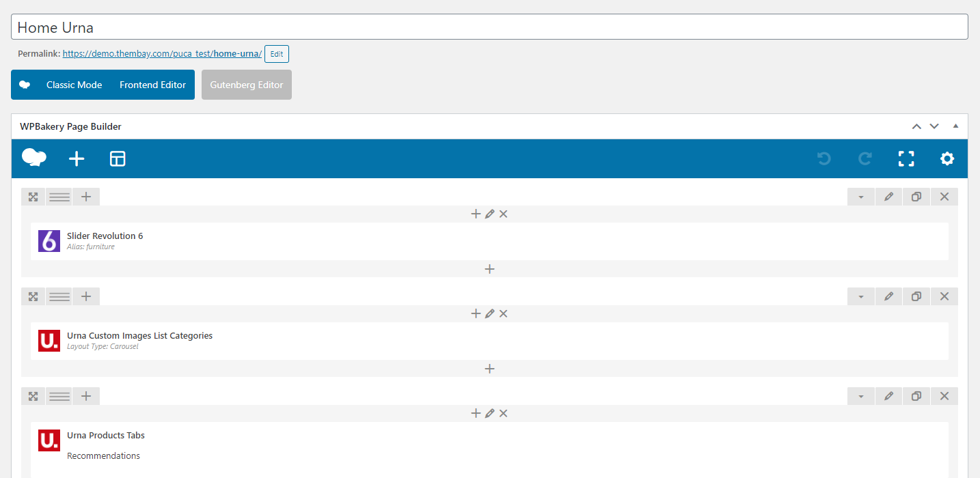The width and height of the screenshot is (980, 478).
Task: Clone the Urna Products Tabs row
Action: [916, 396]
